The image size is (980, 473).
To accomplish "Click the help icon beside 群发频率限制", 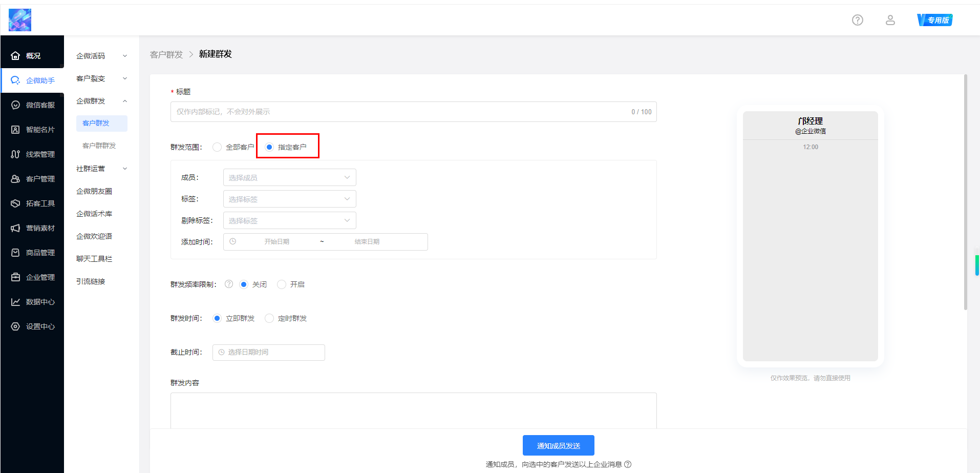I will click(x=229, y=284).
